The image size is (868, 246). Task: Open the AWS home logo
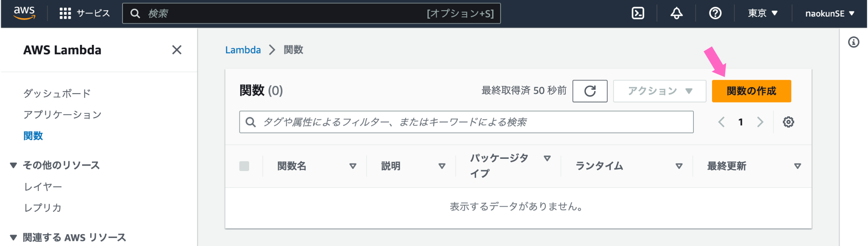coord(24,13)
